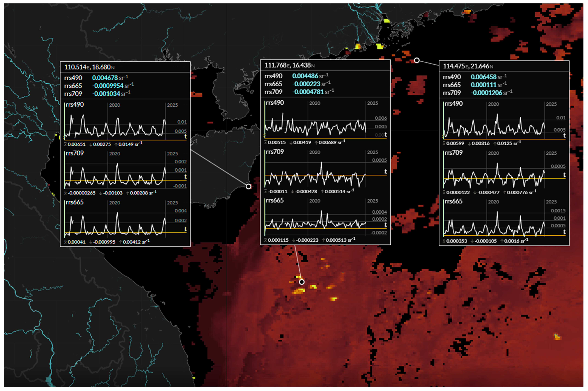
Task: Click the rrs490 value 0.004678 in the left popup
Action: [x=105, y=78]
